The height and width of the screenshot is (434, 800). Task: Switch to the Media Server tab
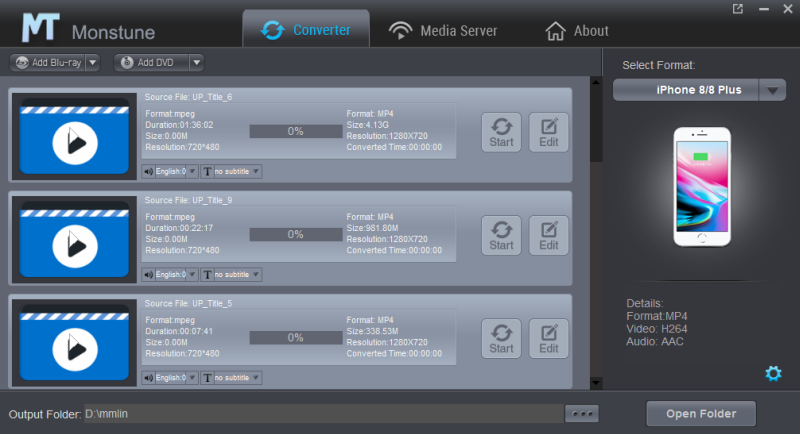(x=443, y=30)
